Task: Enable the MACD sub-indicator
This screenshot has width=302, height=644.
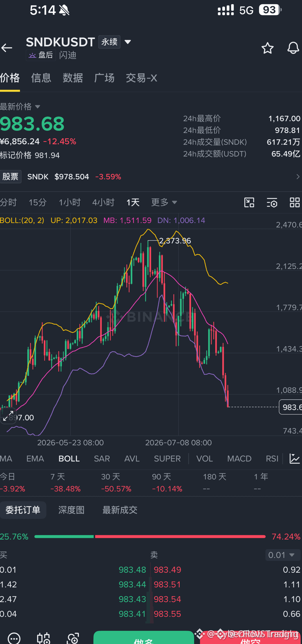Action: pyautogui.click(x=239, y=459)
